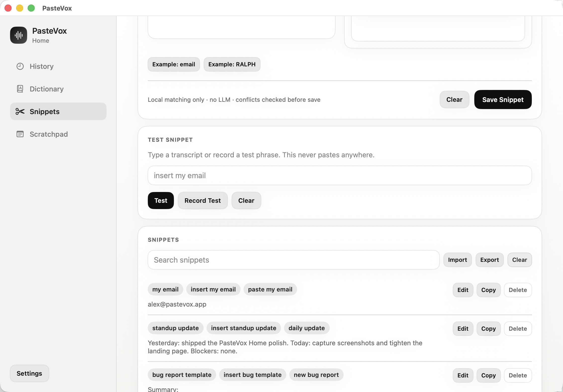Screen dimensions: 563x392
Task: Select Snippets in the sidebar
Action: pyautogui.click(x=58, y=111)
